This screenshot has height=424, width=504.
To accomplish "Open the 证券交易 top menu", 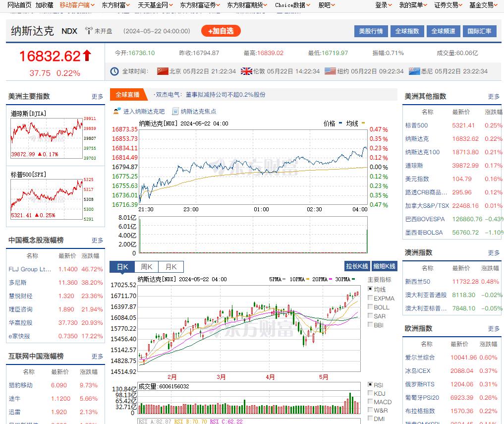I will (x=448, y=5).
